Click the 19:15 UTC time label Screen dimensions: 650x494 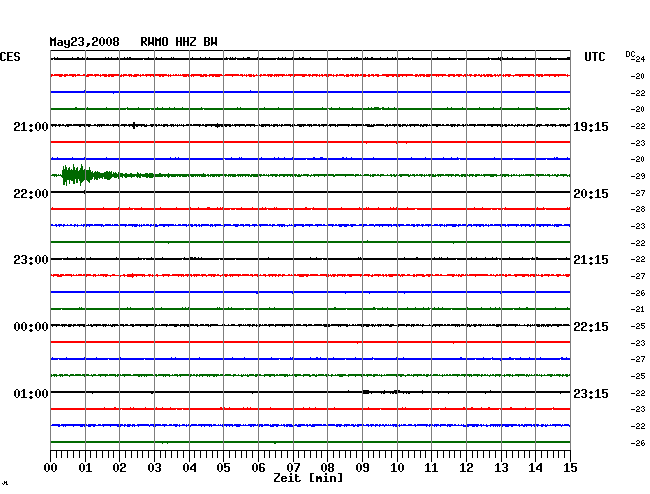tap(591, 126)
